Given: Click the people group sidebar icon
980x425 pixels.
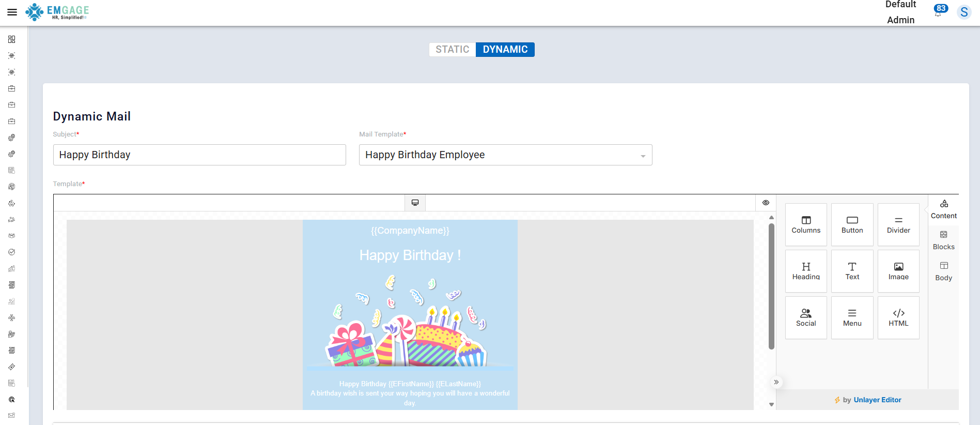Looking at the screenshot, I should pyautogui.click(x=11, y=236).
